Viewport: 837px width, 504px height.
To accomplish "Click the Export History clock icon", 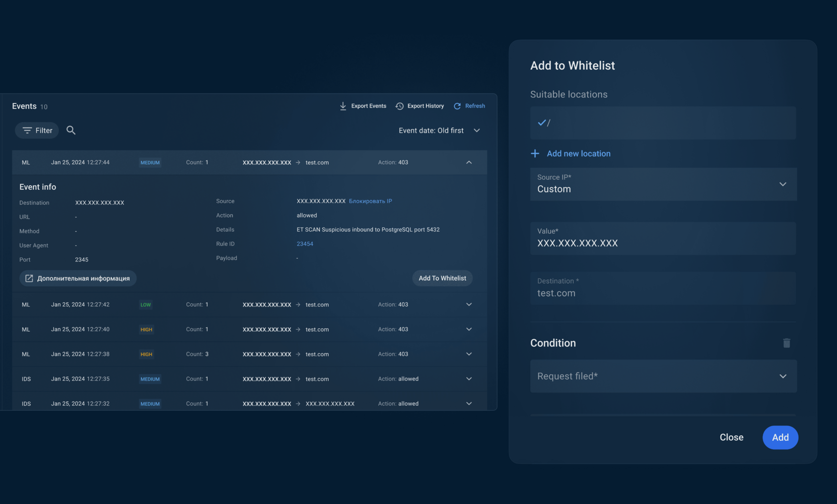I will coord(400,106).
